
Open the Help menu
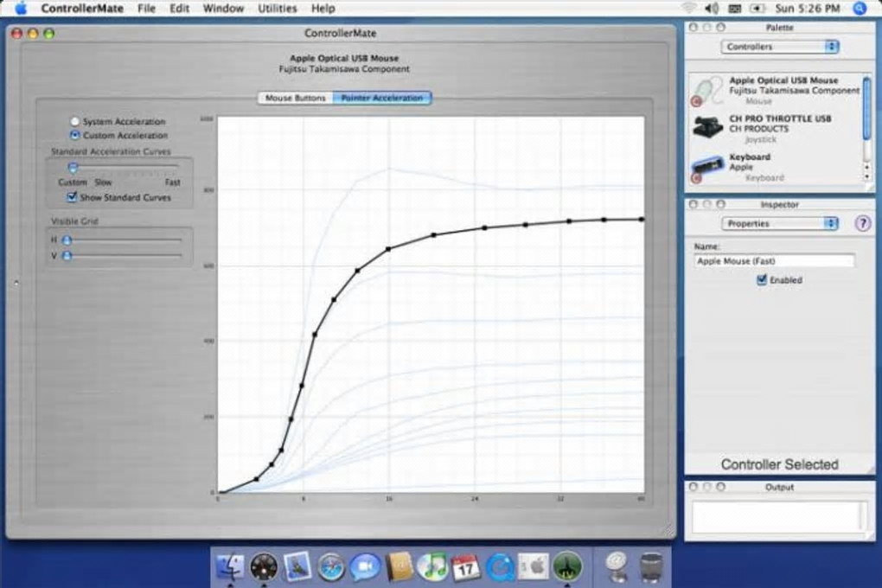[x=323, y=9]
